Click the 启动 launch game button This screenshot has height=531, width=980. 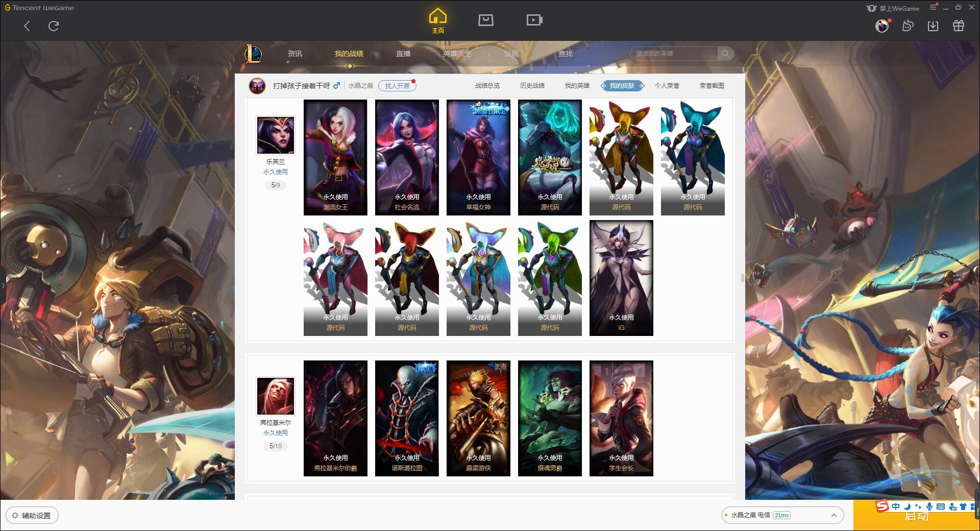[x=916, y=516]
